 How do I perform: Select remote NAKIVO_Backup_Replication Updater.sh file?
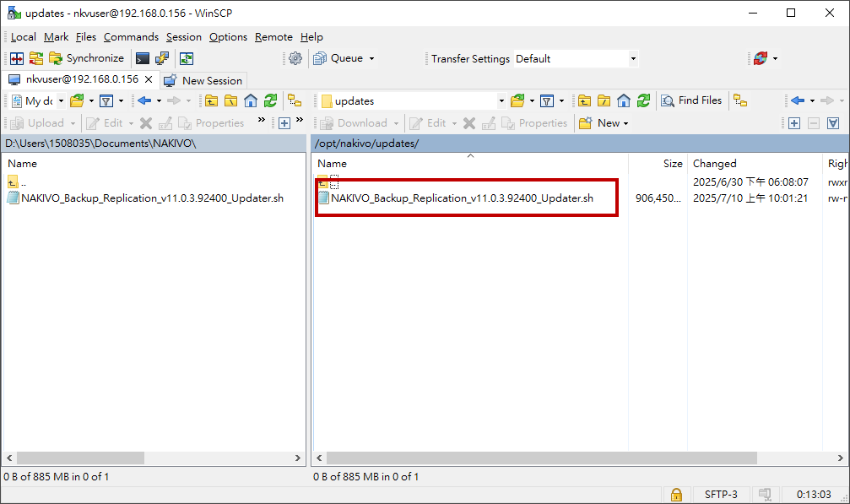click(x=456, y=198)
